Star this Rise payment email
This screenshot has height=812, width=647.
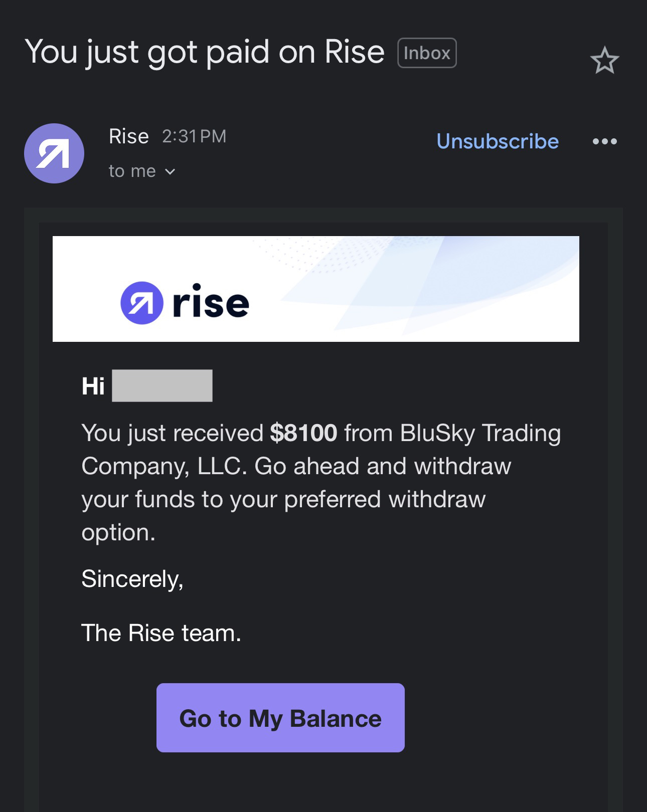coord(604,61)
